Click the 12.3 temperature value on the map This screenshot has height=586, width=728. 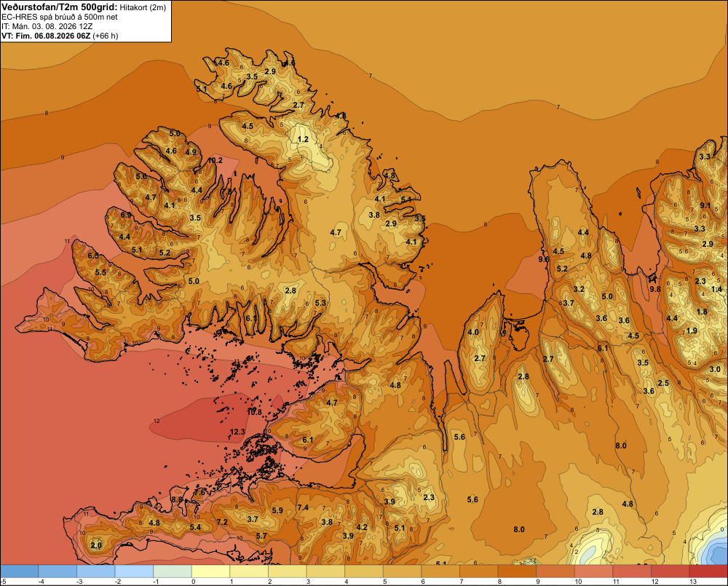point(237,432)
